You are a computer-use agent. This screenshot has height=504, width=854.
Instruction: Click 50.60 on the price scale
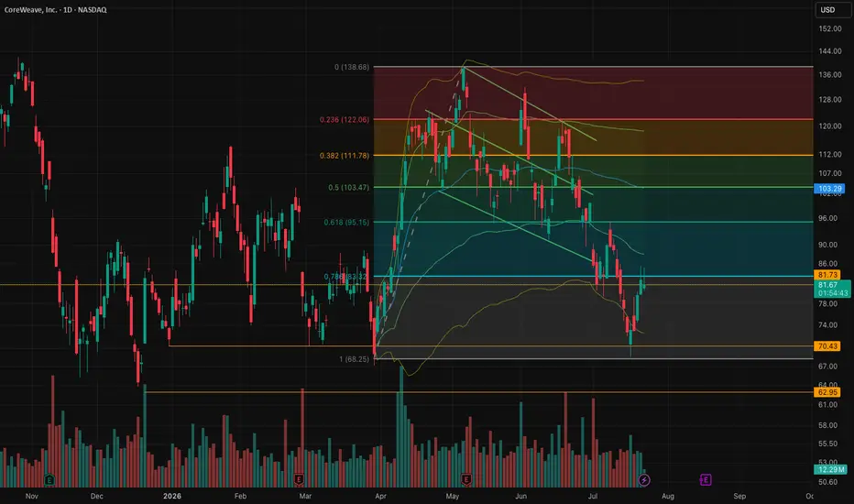(827, 482)
